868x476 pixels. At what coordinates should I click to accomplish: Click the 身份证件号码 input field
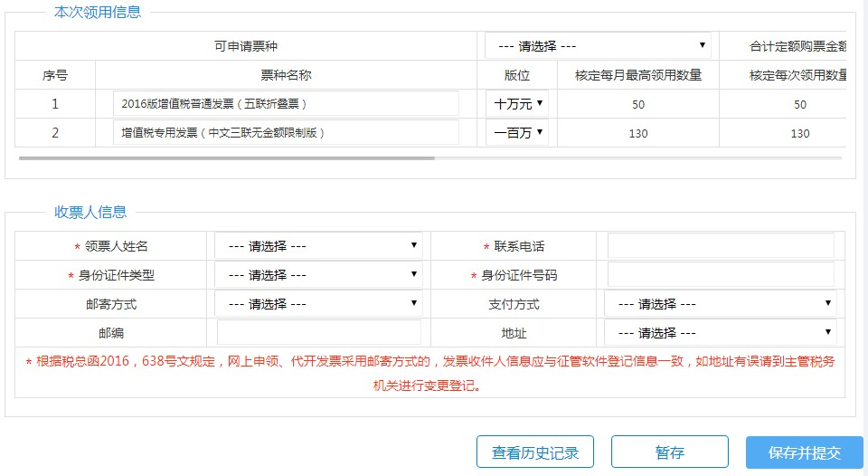[721, 274]
